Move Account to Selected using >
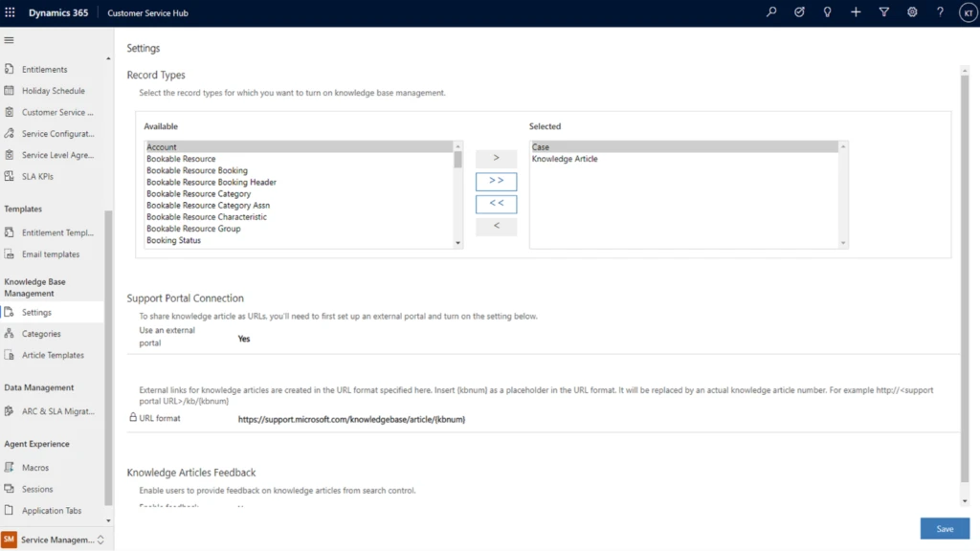The image size is (980, 551). point(496,158)
